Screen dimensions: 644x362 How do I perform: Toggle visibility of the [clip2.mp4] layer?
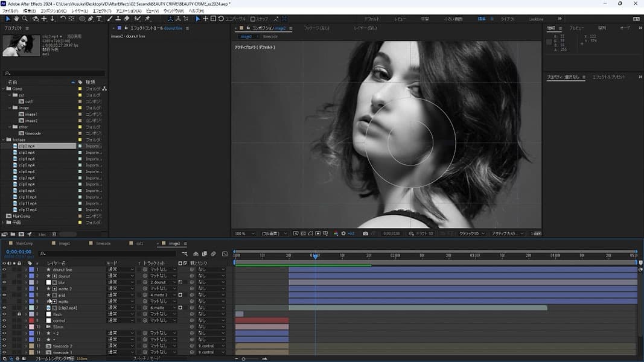point(4,308)
